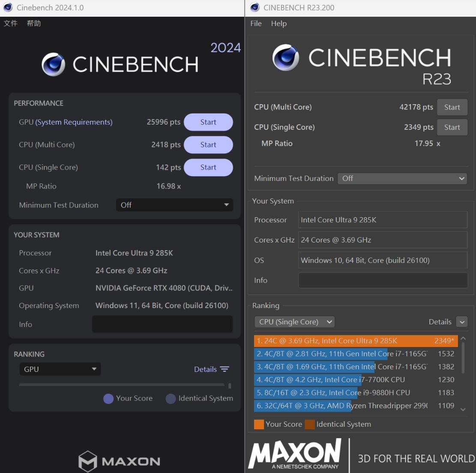Open the 文件 menu
Screen dimensions: 476x473
pos(10,24)
